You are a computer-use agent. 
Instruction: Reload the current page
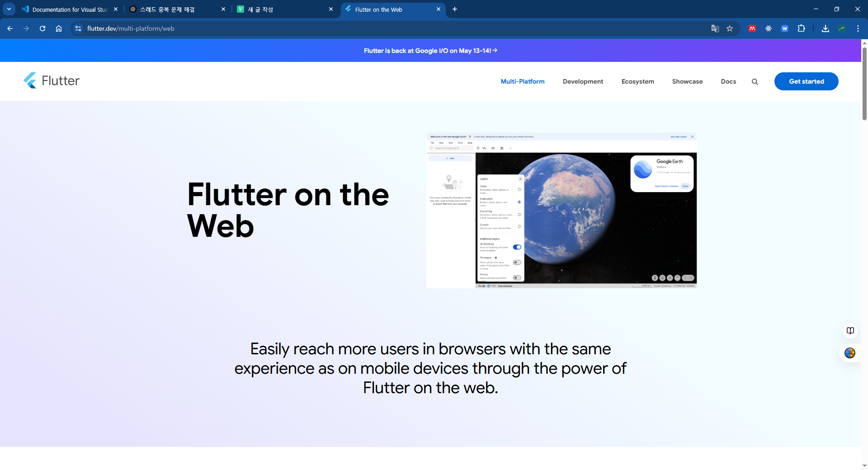42,28
